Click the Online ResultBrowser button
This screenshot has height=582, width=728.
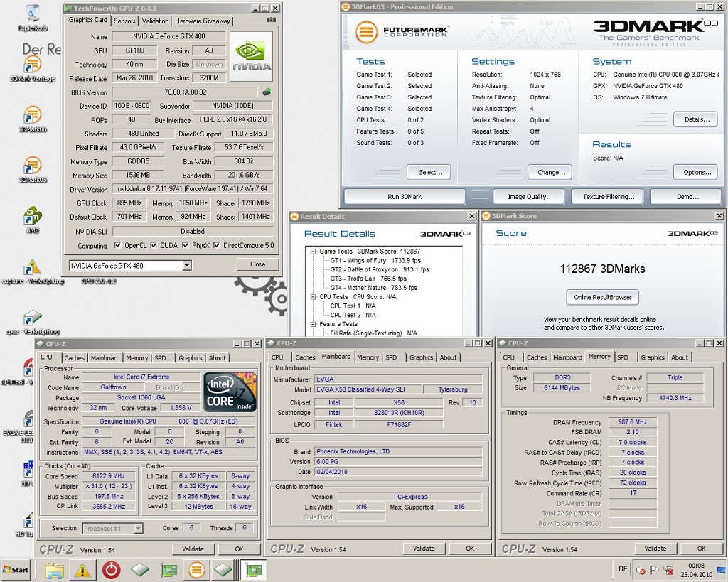coord(603,297)
